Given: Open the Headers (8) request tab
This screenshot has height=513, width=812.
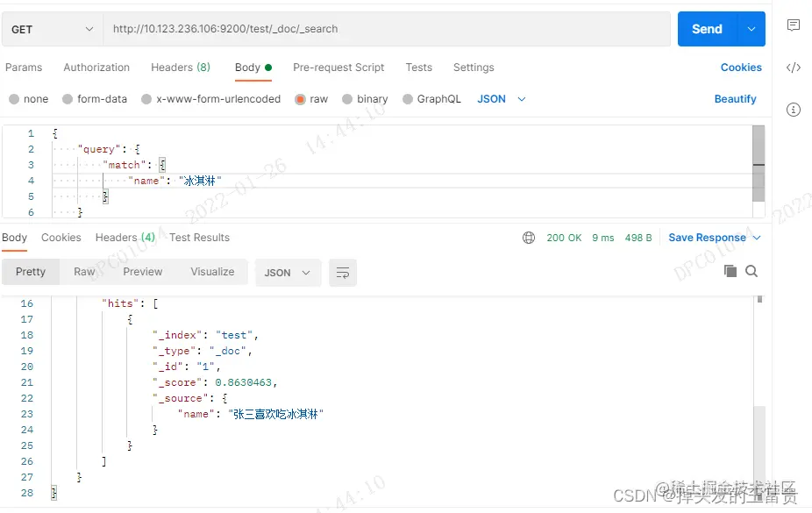Looking at the screenshot, I should point(181,68).
